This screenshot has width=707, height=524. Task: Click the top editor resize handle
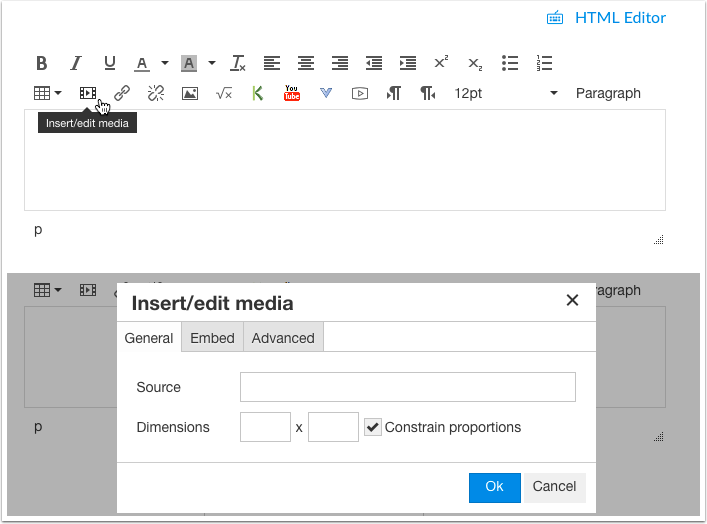click(659, 240)
